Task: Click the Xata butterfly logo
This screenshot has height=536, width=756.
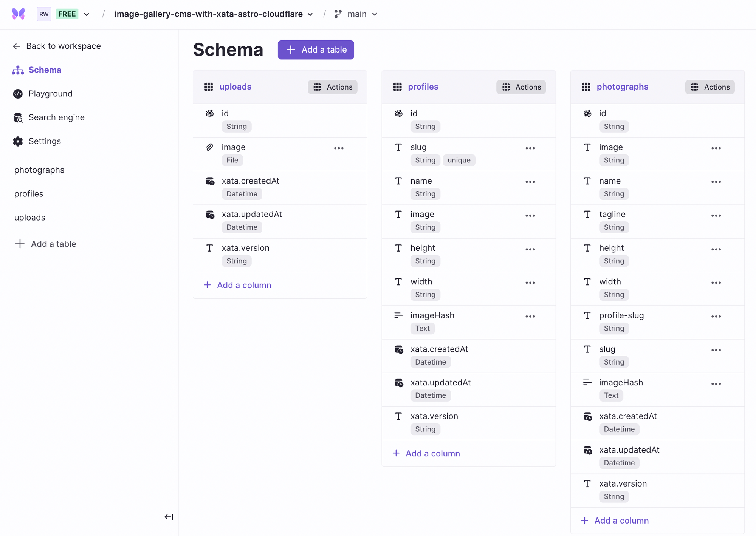Action: [x=18, y=14]
